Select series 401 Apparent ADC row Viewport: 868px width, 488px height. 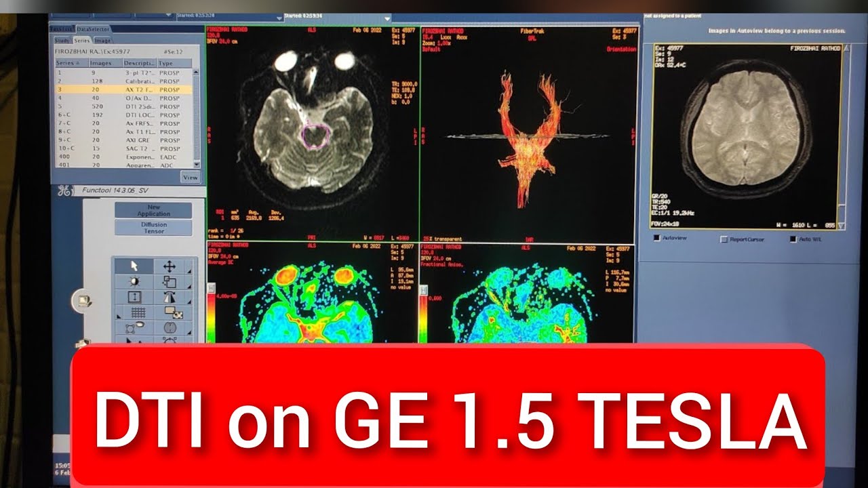point(123,164)
